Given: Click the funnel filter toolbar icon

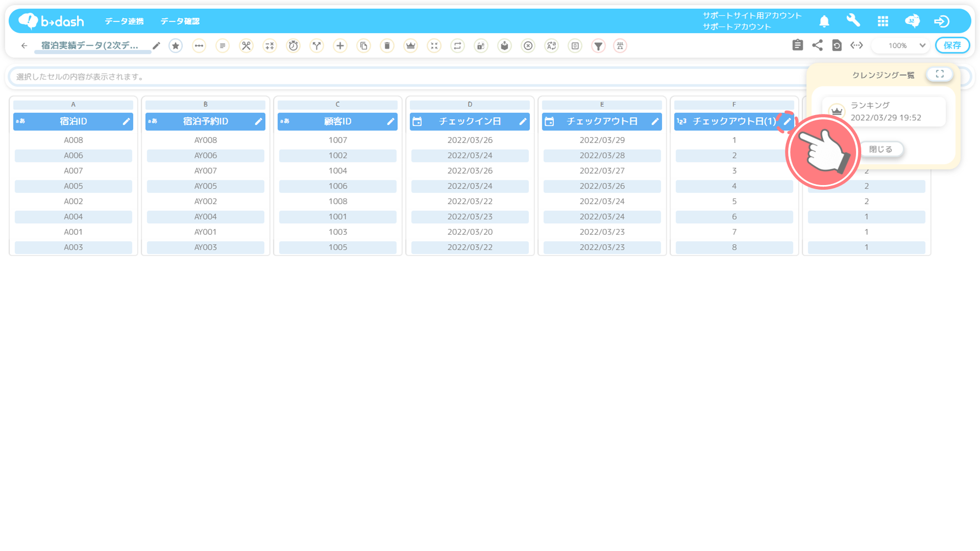Looking at the screenshot, I should (598, 46).
